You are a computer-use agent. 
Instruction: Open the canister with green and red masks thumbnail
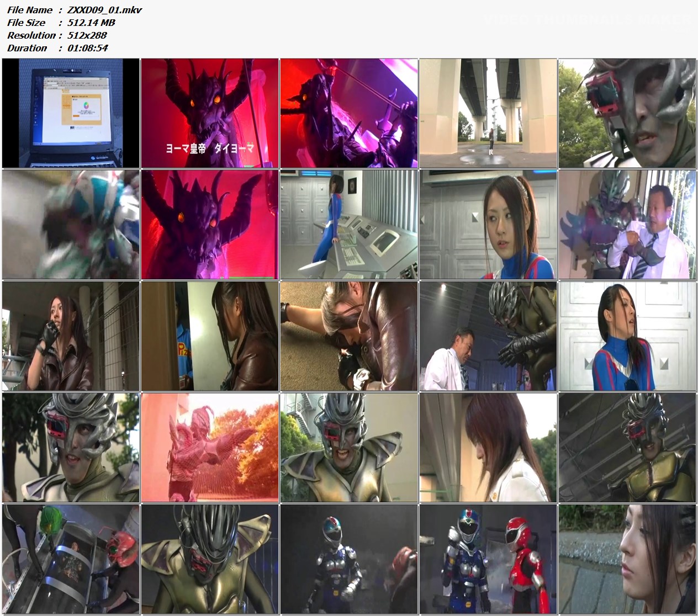point(71,559)
